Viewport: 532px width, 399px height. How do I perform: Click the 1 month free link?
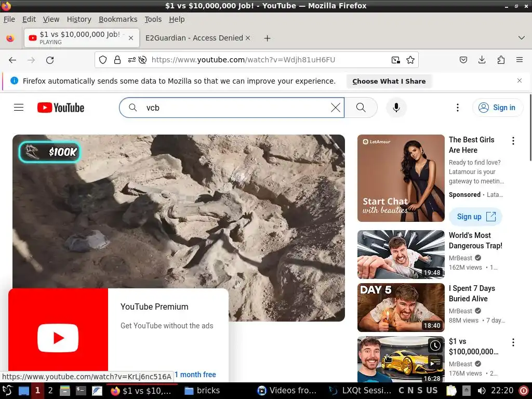pyautogui.click(x=195, y=375)
